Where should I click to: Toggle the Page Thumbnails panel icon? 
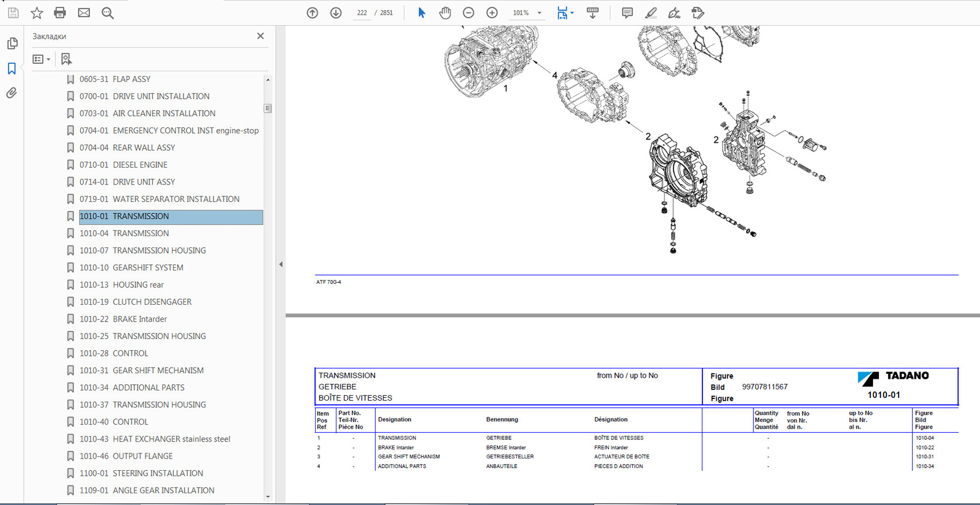[12, 44]
